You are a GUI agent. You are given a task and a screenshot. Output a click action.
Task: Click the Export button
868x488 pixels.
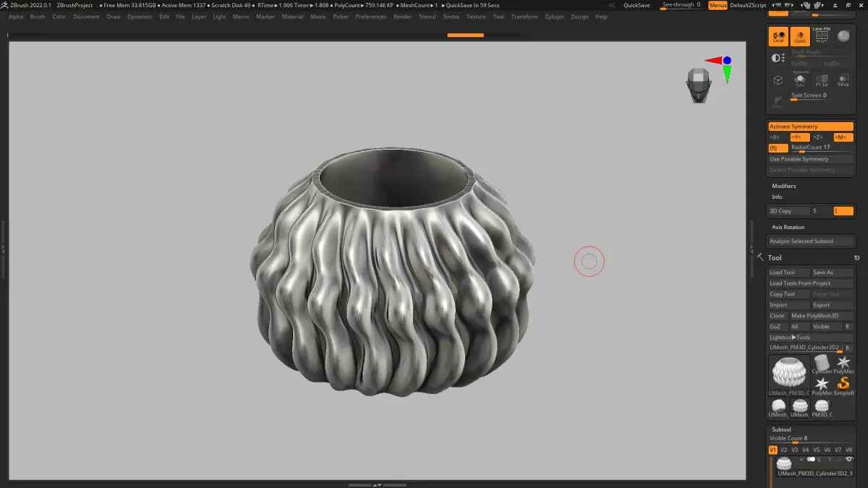(x=833, y=305)
